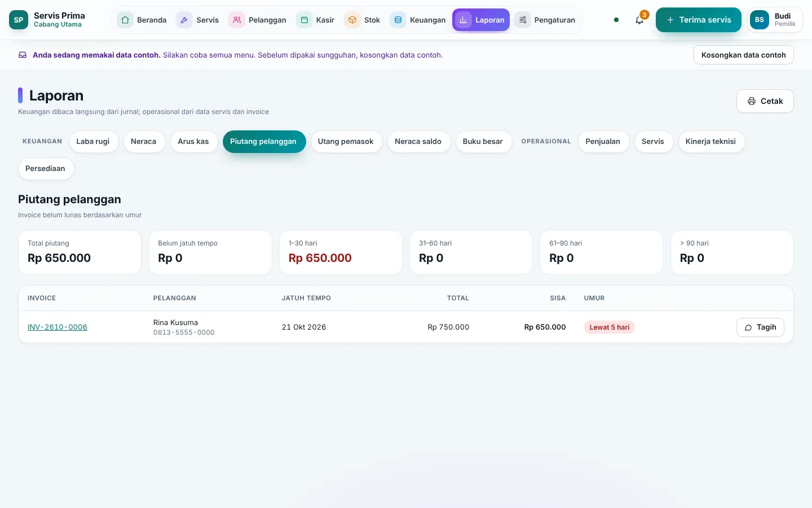Click the 1–30 hari Rp 650.000 card
This screenshot has height=508, width=812.
tap(341, 252)
